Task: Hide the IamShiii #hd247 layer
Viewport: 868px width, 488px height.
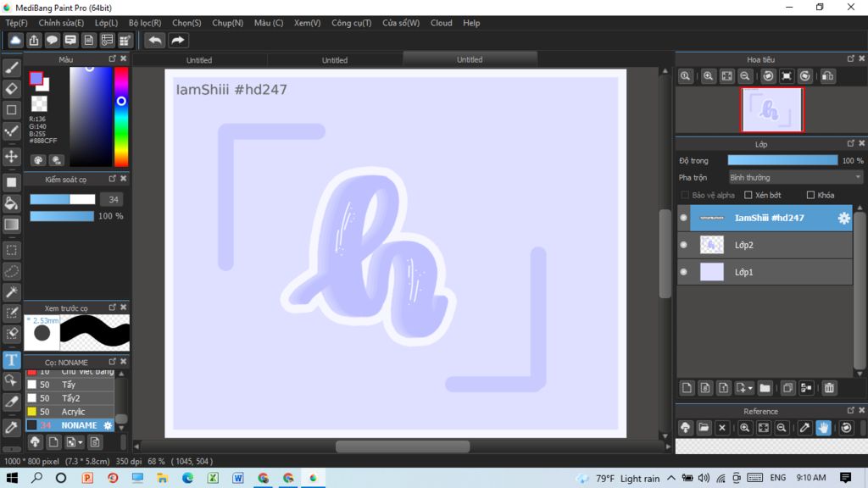Action: (x=684, y=218)
